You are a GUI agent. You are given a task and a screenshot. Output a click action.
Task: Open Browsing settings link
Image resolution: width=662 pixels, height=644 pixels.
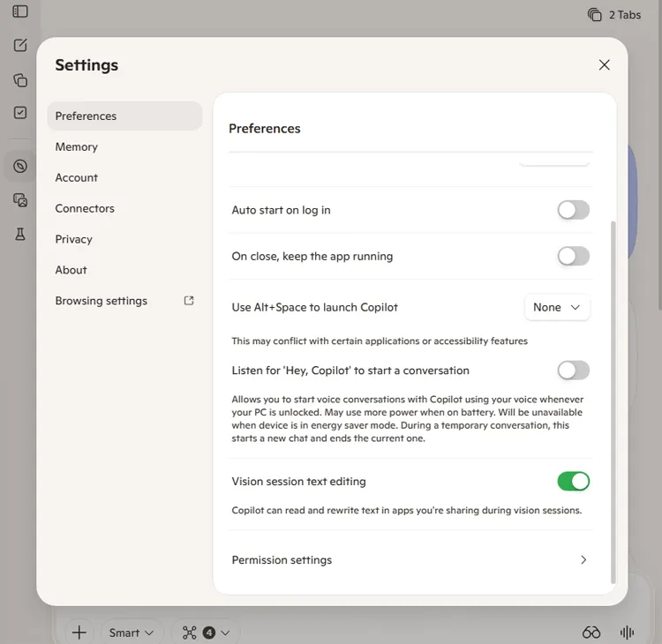[x=124, y=301]
